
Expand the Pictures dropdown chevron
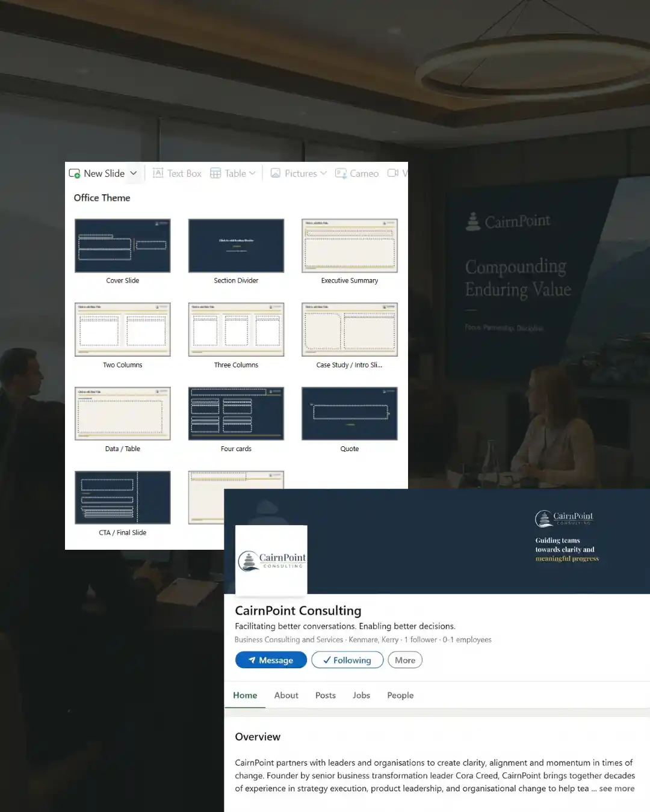pyautogui.click(x=323, y=173)
